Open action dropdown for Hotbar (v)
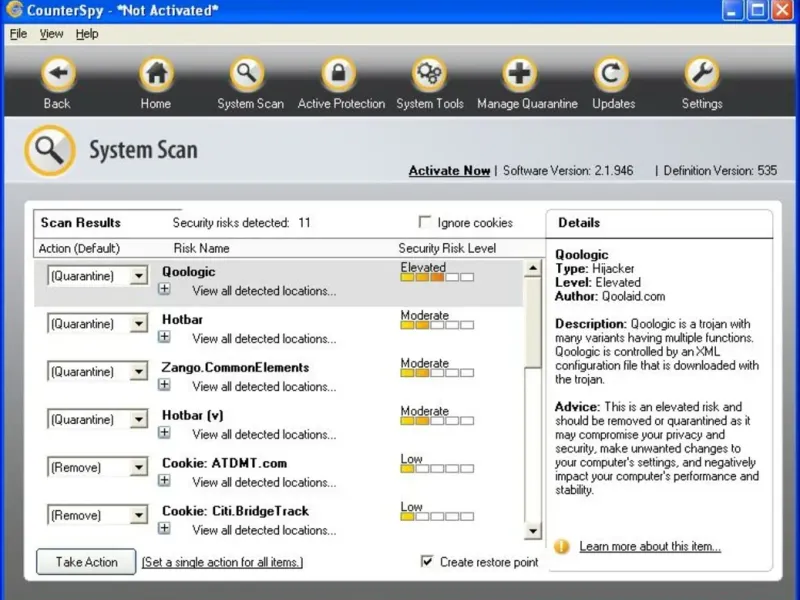Viewport: 800px width, 600px height. pos(138,420)
